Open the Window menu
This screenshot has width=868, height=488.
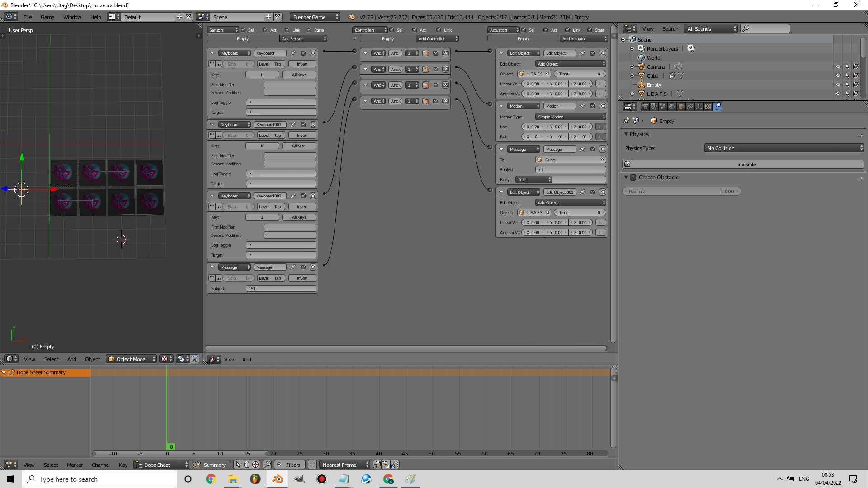point(72,17)
